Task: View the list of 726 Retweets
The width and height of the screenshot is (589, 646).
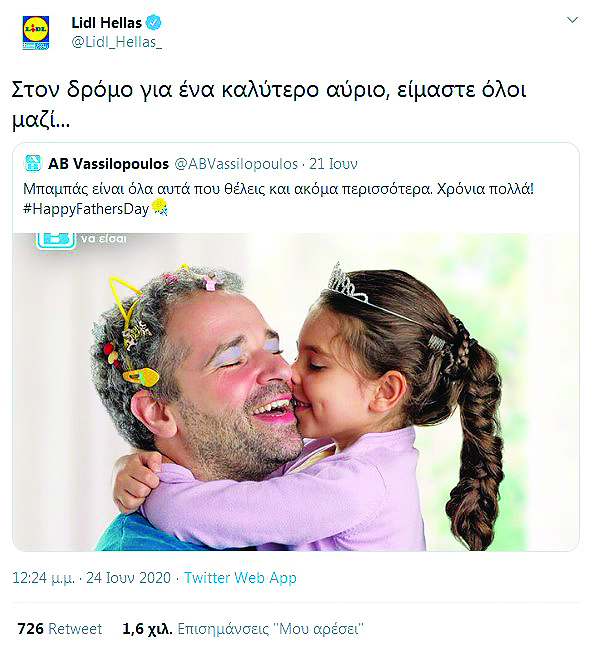Action: coord(60,629)
